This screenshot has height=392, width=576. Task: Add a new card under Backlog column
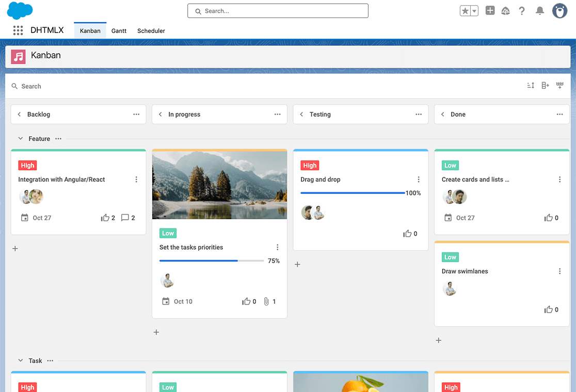[x=15, y=249]
